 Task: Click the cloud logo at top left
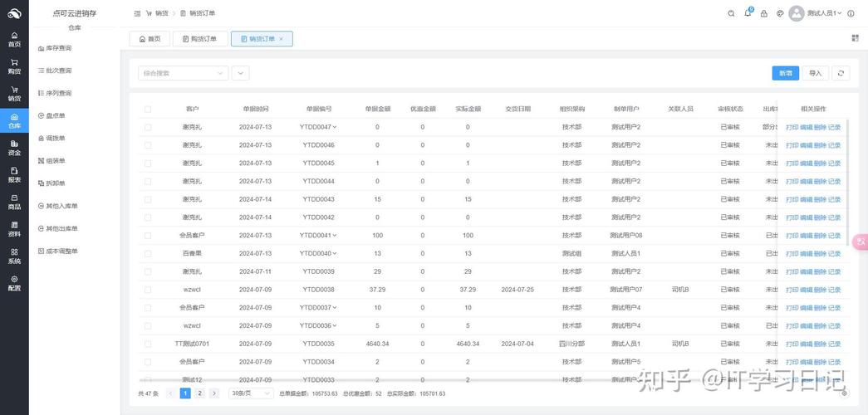(14, 13)
